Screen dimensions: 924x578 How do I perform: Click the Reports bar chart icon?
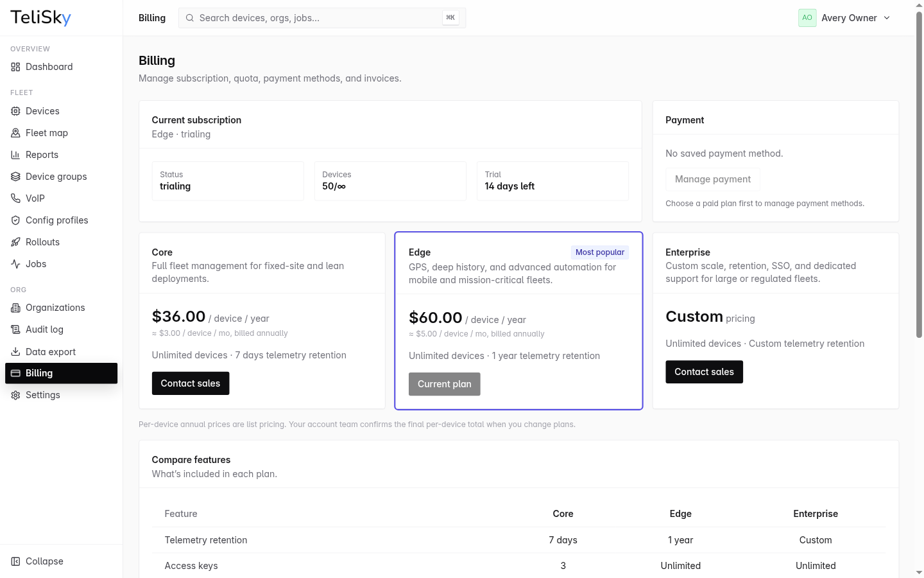tap(15, 155)
